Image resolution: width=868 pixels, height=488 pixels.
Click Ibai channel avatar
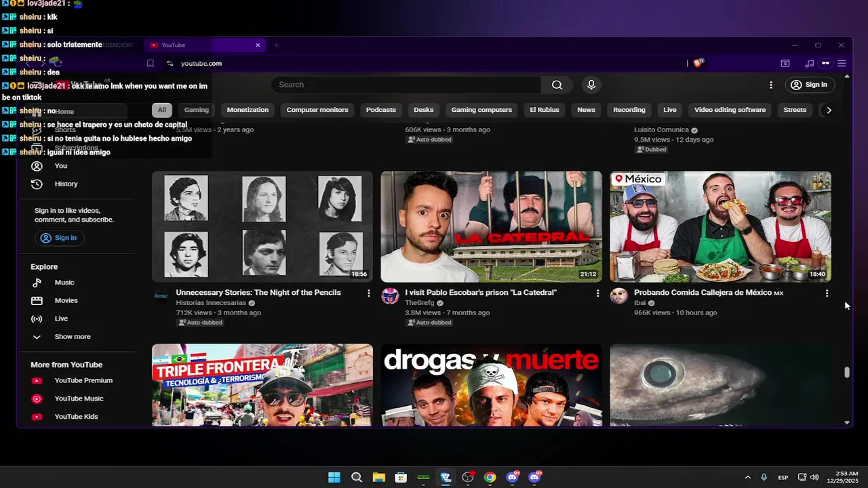pyautogui.click(x=619, y=296)
